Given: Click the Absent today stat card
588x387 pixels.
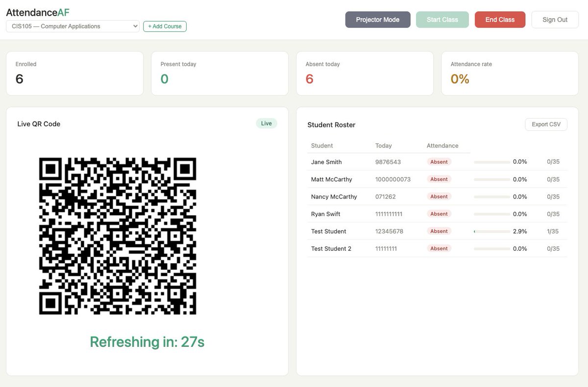Looking at the screenshot, I should [x=365, y=73].
